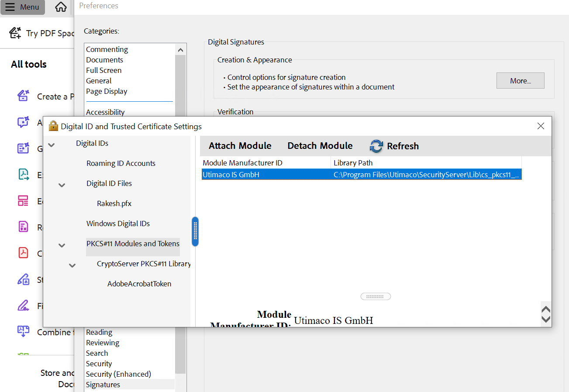Select Full Screen in Preferences categories
Image resolution: width=569 pixels, height=392 pixels.
point(103,70)
